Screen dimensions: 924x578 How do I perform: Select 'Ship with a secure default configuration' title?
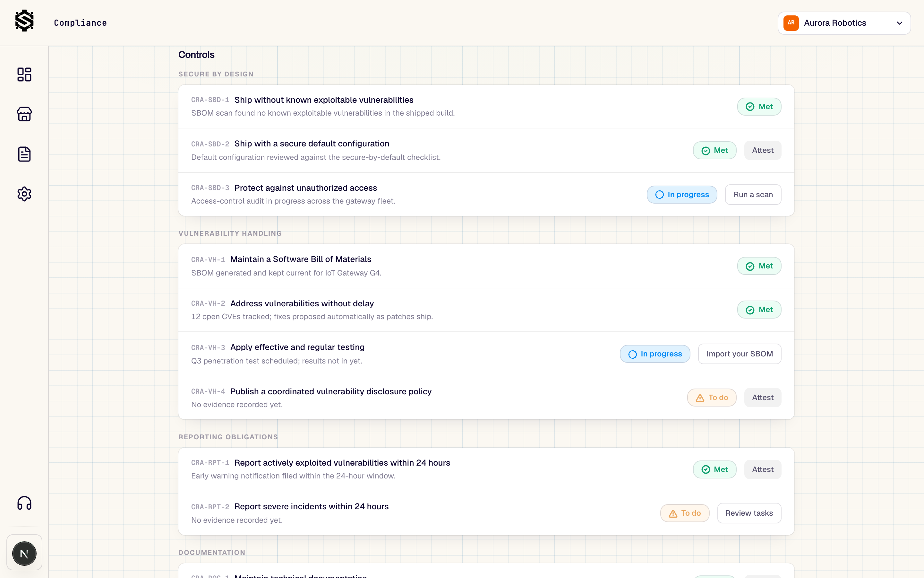click(x=312, y=144)
